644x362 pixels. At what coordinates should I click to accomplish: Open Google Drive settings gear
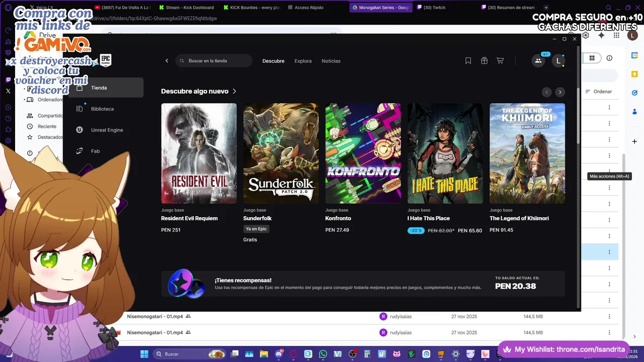pyautogui.click(x=586, y=35)
